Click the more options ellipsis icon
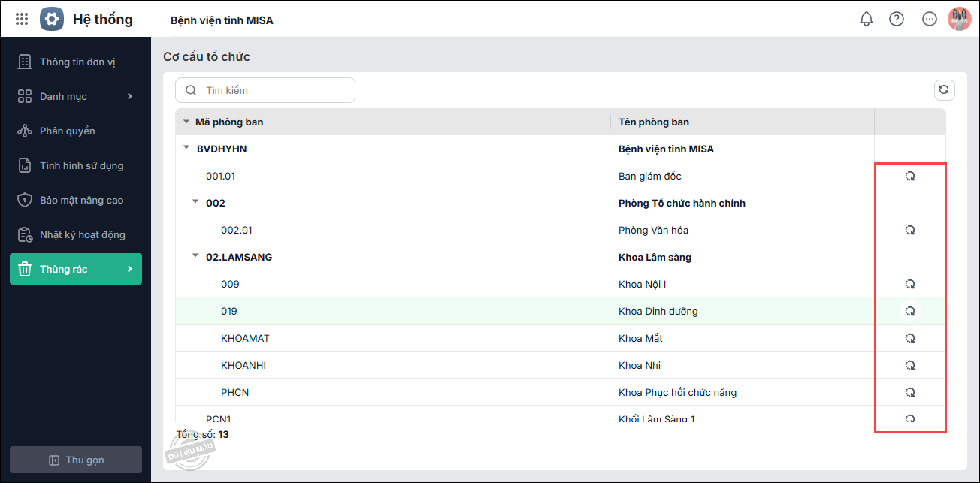This screenshot has width=980, height=483. (x=929, y=19)
